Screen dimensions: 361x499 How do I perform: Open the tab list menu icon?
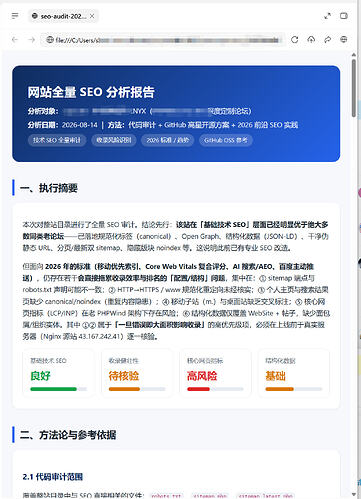[x=15, y=16]
